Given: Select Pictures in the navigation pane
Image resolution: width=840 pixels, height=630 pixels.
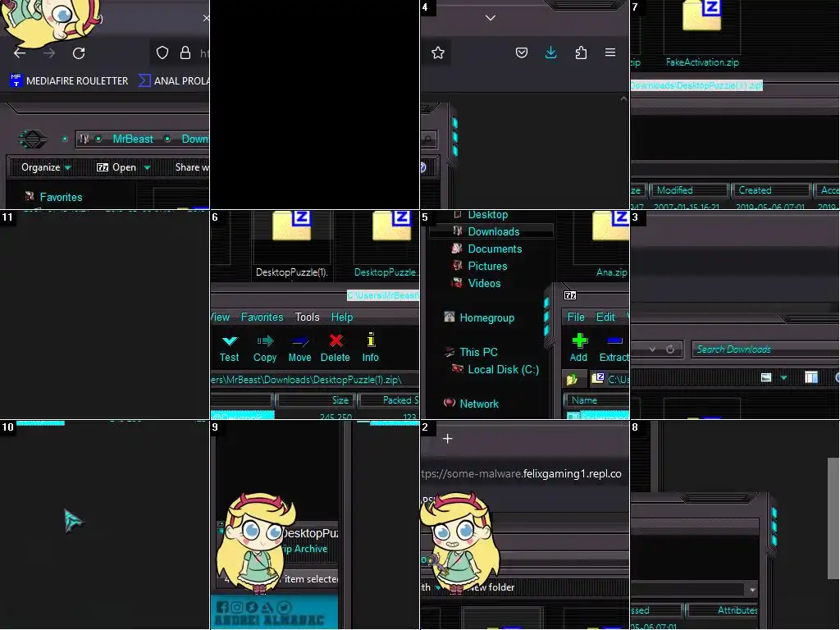Looking at the screenshot, I should click(487, 266).
